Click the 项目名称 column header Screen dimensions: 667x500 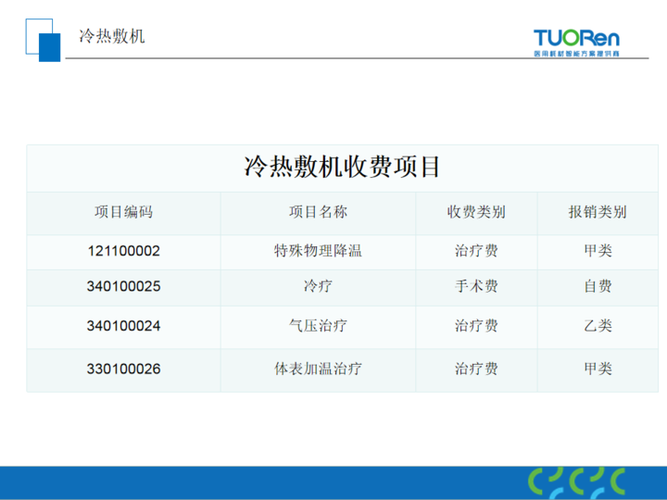pos(318,211)
